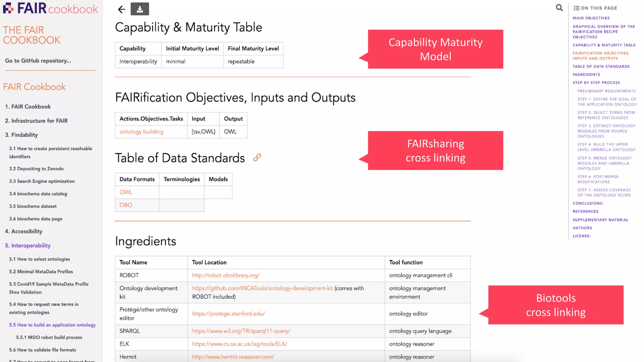Open 5.3 Covid19 Sample MetaData Profile Shex Validation

[49, 288]
